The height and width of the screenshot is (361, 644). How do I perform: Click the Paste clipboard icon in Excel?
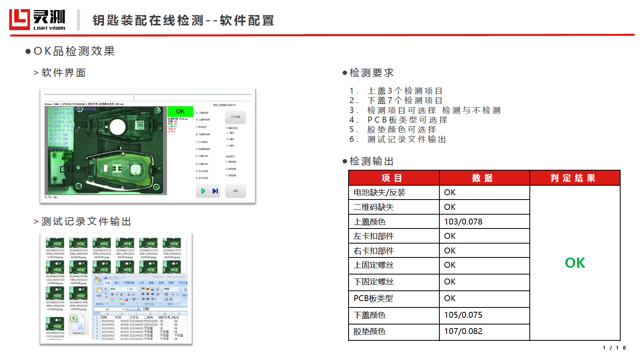pos(99,291)
